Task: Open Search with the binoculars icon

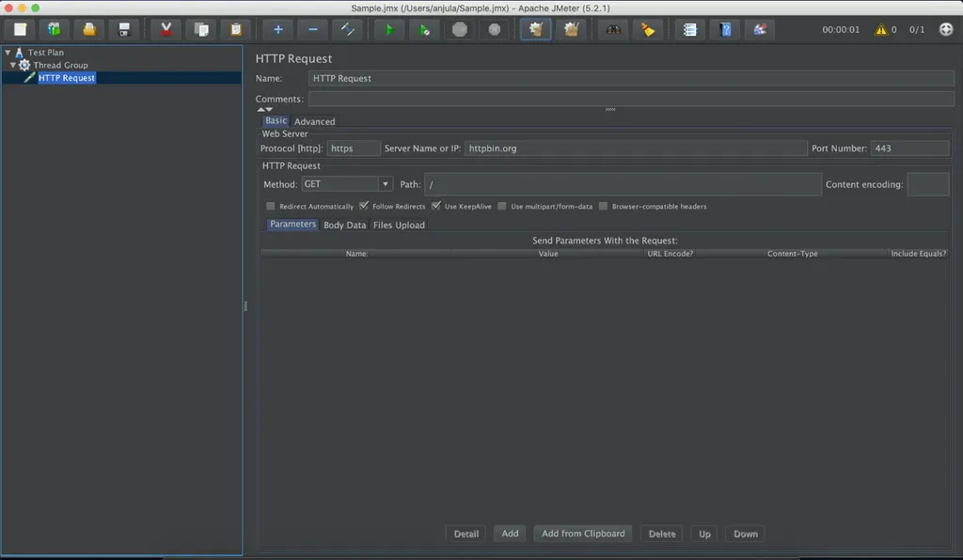Action: [613, 29]
